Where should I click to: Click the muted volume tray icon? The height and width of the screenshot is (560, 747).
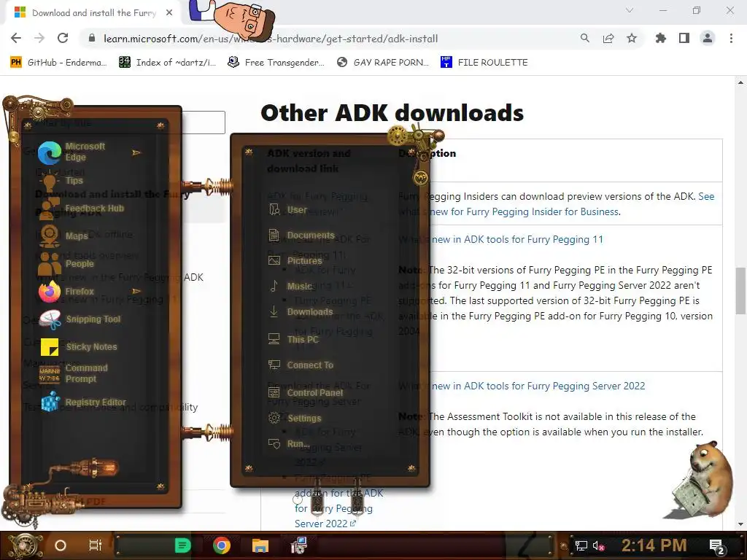[x=599, y=545]
